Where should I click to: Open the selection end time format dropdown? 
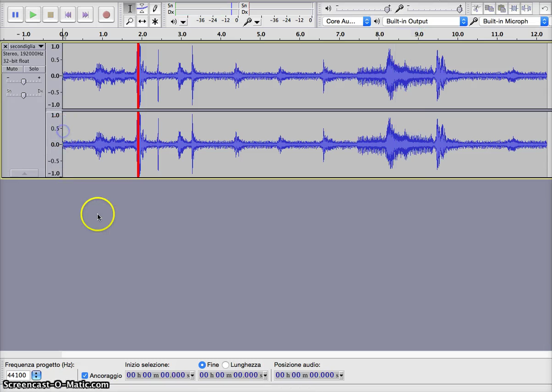pos(265,375)
